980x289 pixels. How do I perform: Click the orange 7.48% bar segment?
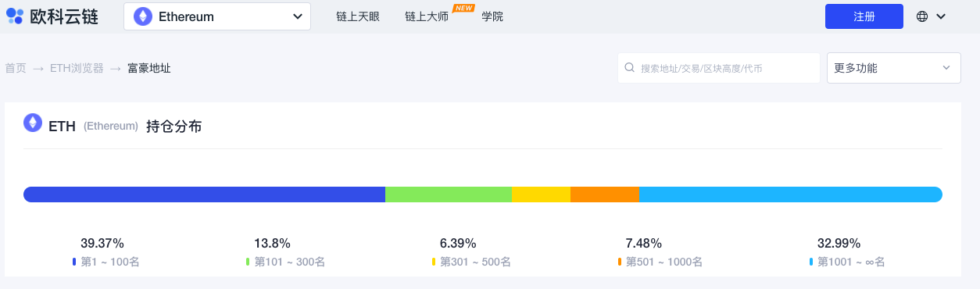coord(604,194)
